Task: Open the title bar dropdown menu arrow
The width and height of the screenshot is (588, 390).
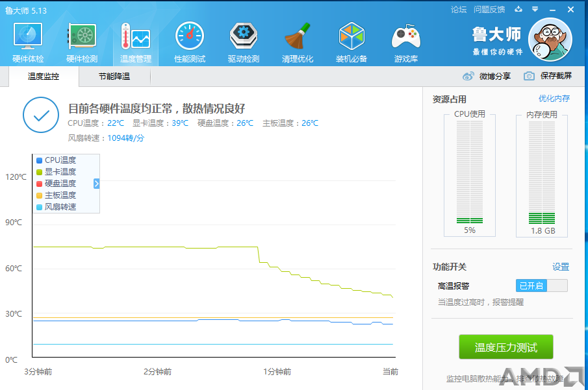Action: pyautogui.click(x=535, y=9)
